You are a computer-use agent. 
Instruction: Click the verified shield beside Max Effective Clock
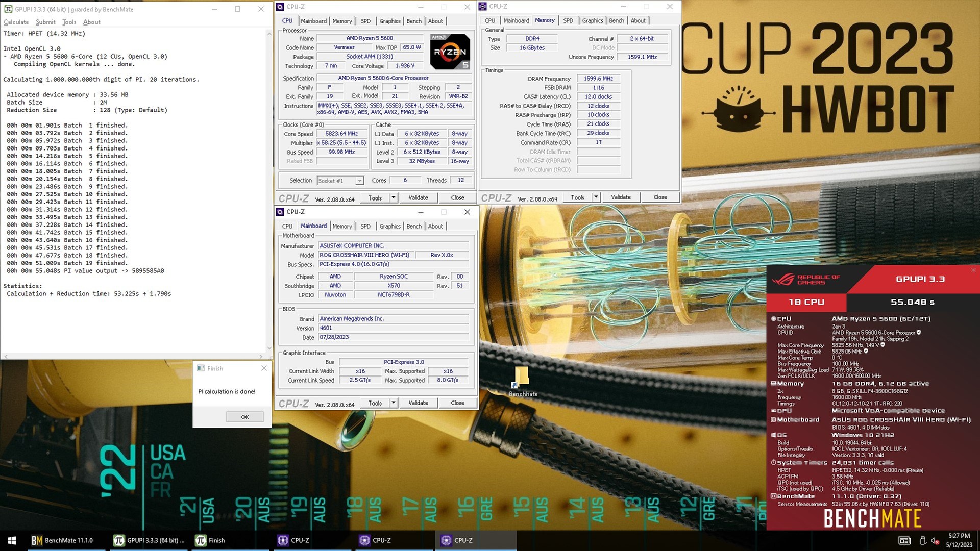[866, 351]
